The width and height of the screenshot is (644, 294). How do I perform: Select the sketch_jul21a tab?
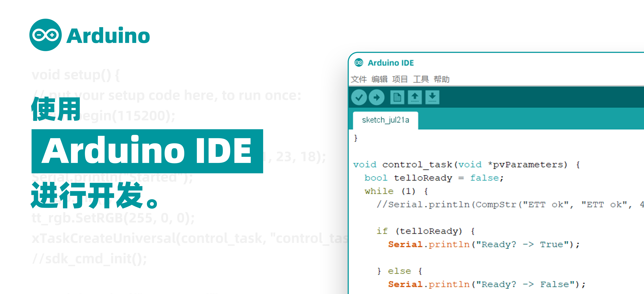pyautogui.click(x=385, y=120)
